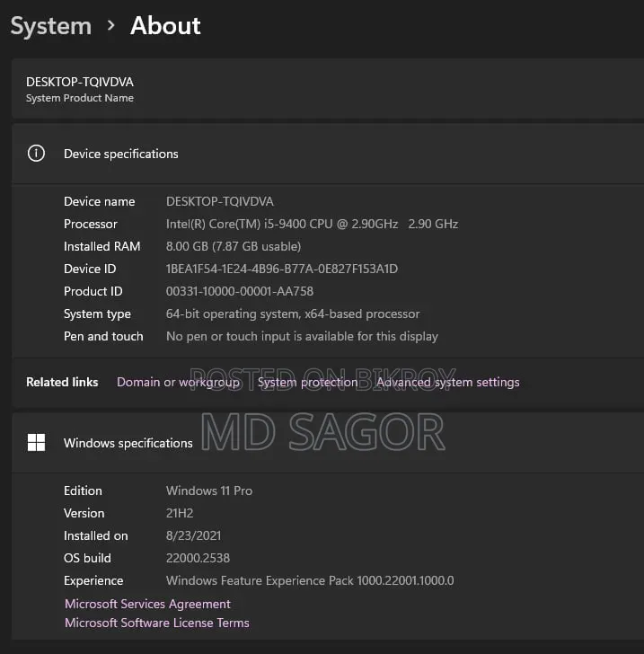Screen dimensions: 644x654
Task: Open Microsoft Services Agreement link
Action: point(147,604)
